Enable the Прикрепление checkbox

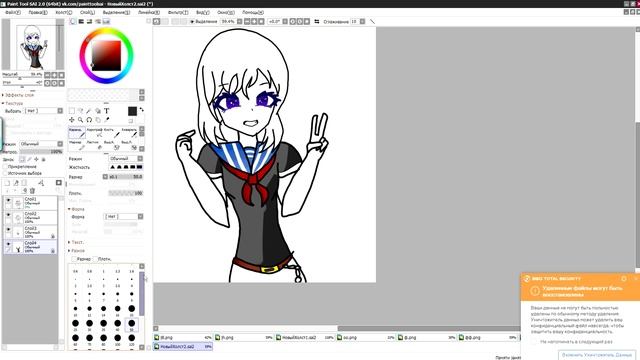coord(5,167)
